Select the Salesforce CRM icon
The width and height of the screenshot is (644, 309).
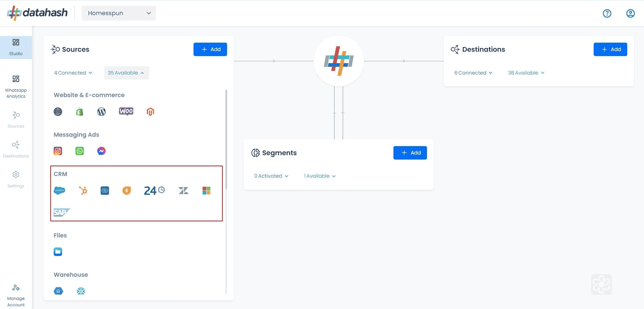[59, 190]
